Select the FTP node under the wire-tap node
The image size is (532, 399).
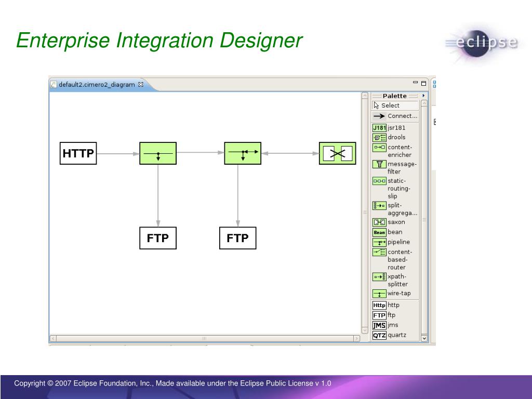point(158,238)
